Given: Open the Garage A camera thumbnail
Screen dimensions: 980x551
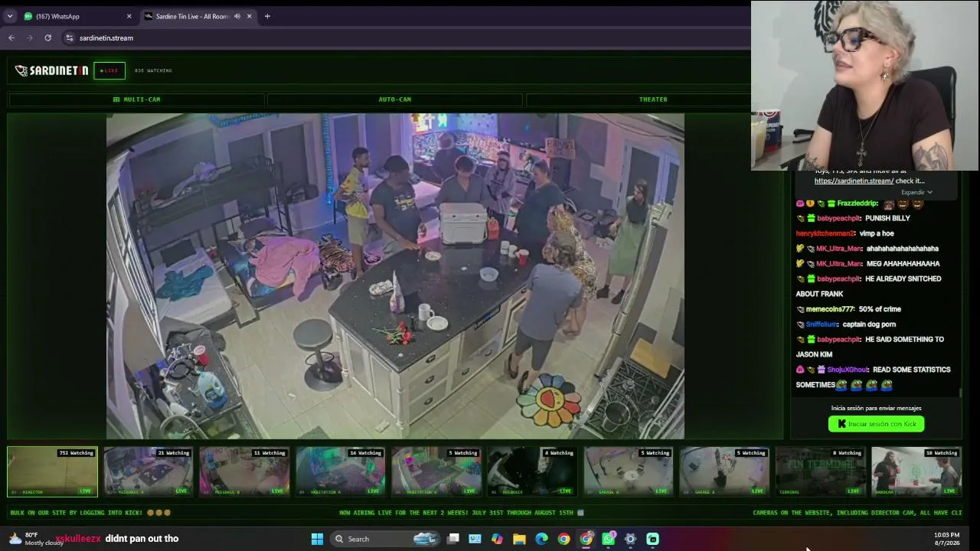Looking at the screenshot, I should coord(629,471).
